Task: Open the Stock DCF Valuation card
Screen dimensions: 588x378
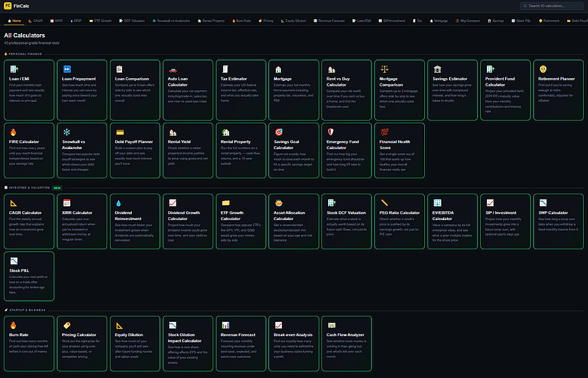Action: pyautogui.click(x=347, y=222)
